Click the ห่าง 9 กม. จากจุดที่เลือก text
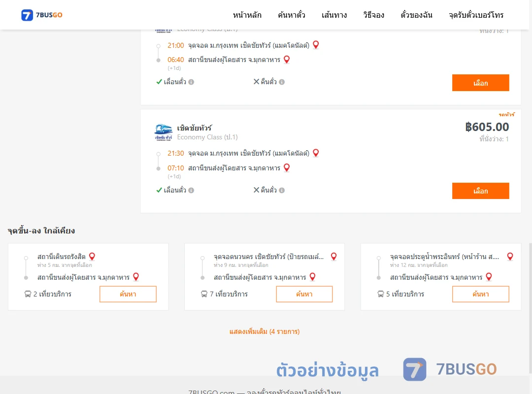The width and height of the screenshot is (532, 394). (x=241, y=265)
